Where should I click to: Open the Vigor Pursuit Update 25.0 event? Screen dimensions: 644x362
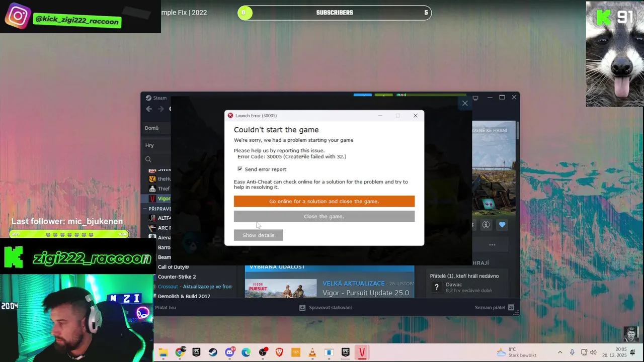coord(366,293)
